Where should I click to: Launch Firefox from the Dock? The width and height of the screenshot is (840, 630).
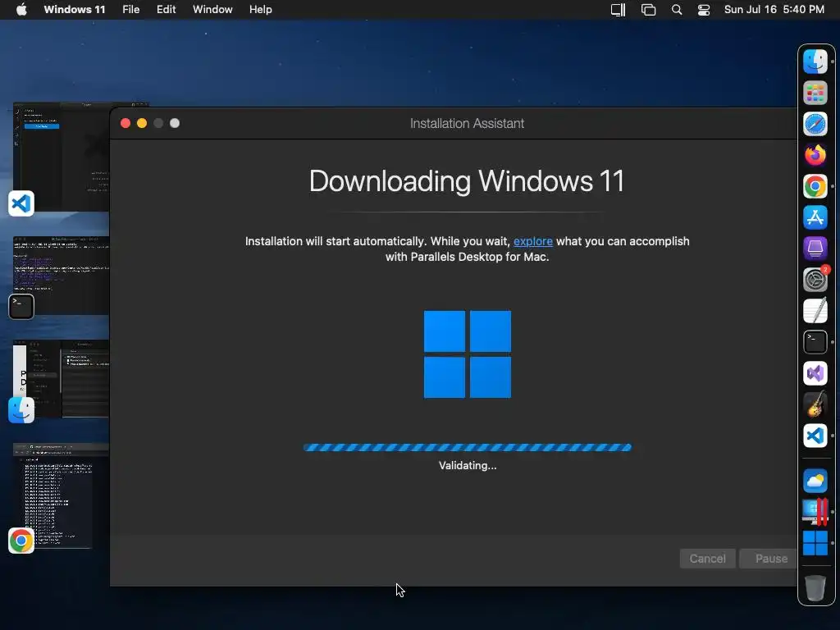pyautogui.click(x=815, y=155)
